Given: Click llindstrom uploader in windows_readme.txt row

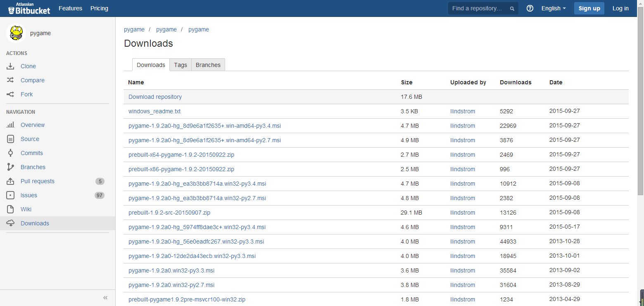Looking at the screenshot, I should (463, 111).
